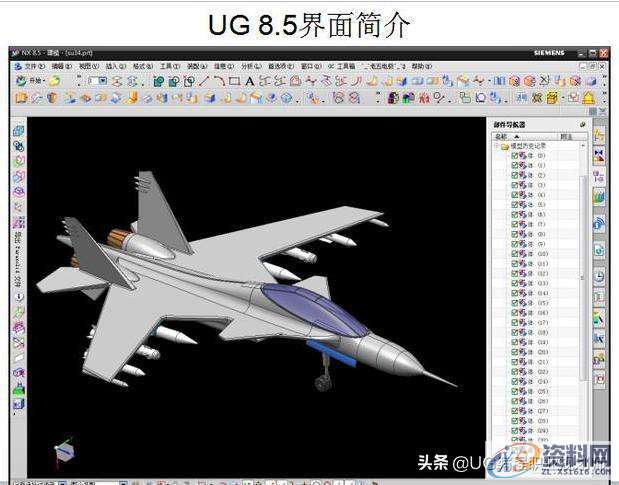Select the Arc tool icon
The height and width of the screenshot is (485, 619).
219,81
